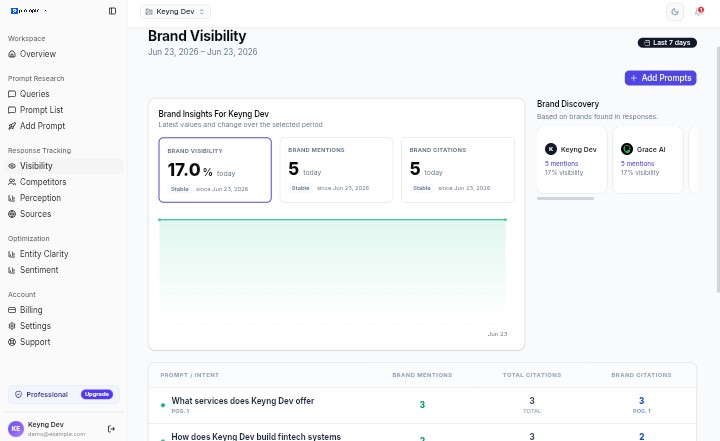Click the calendar icon in date range

pyautogui.click(x=647, y=43)
